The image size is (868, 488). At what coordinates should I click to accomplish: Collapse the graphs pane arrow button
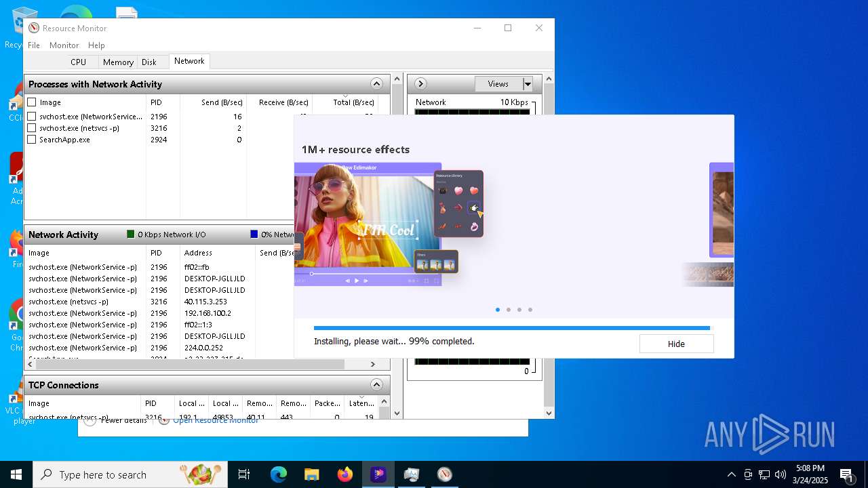(420, 84)
